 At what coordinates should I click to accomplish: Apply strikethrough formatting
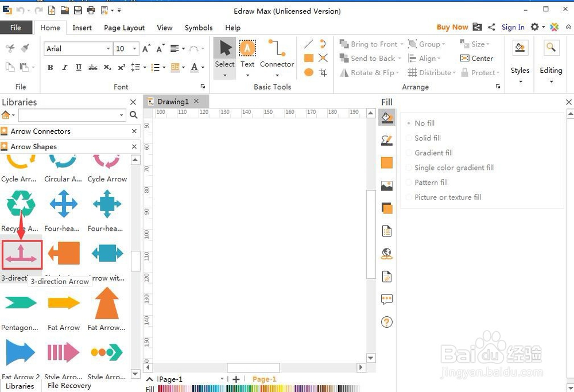[92, 67]
